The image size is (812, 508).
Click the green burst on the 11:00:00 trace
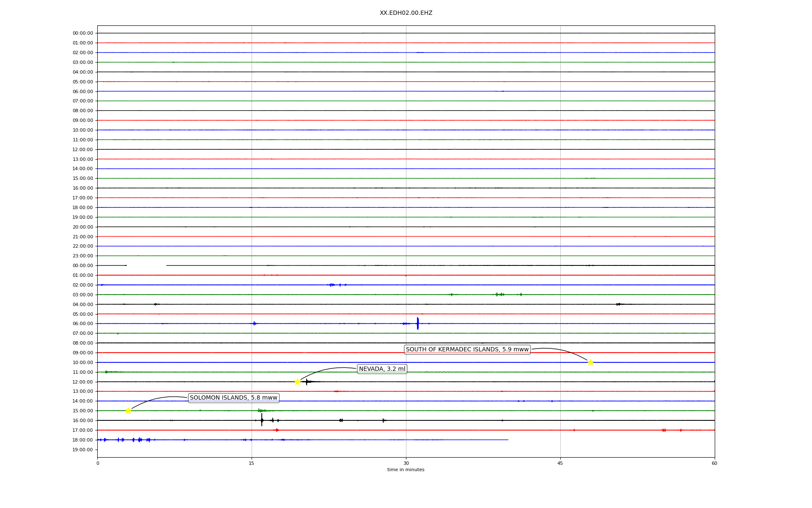click(x=107, y=372)
